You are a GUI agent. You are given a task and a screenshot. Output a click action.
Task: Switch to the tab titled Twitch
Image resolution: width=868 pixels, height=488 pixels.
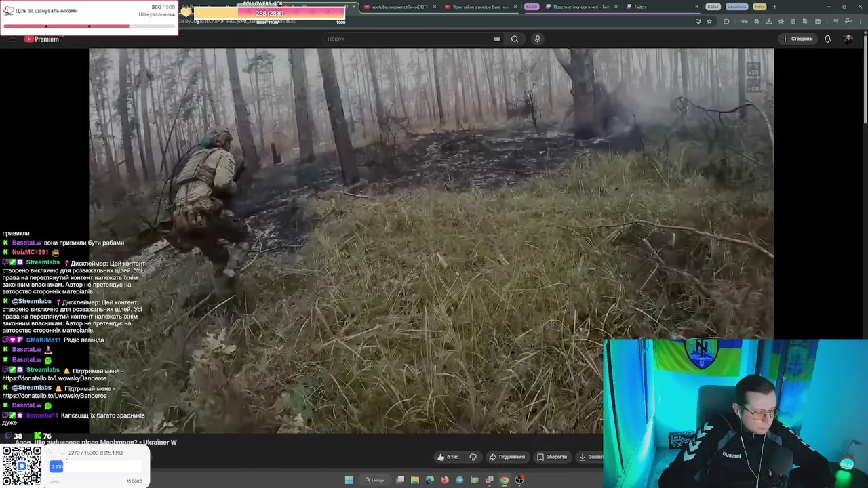[662, 7]
